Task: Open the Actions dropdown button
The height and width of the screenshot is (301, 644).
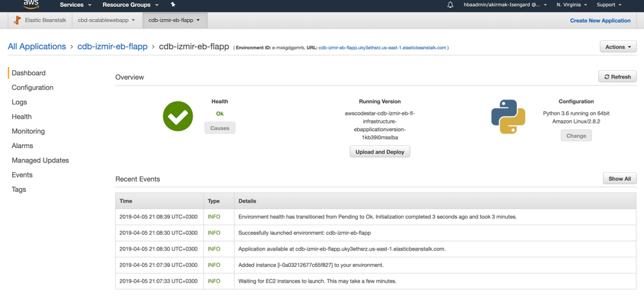Action: 618,47
